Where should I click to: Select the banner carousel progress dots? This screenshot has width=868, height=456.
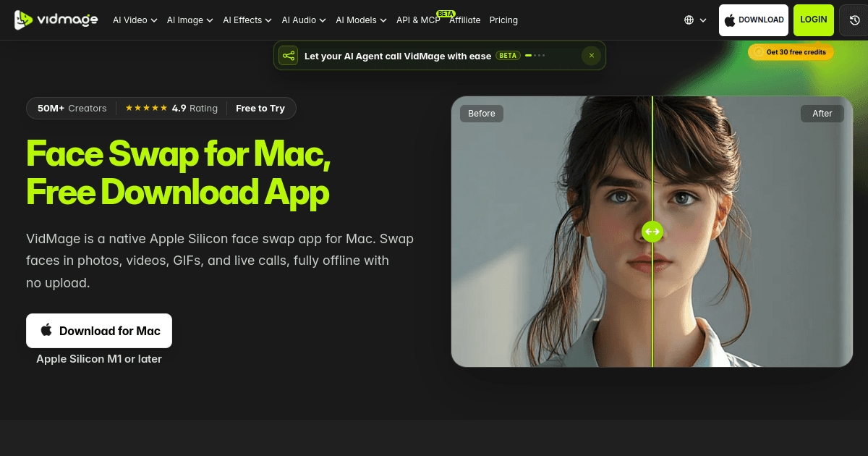click(x=535, y=55)
